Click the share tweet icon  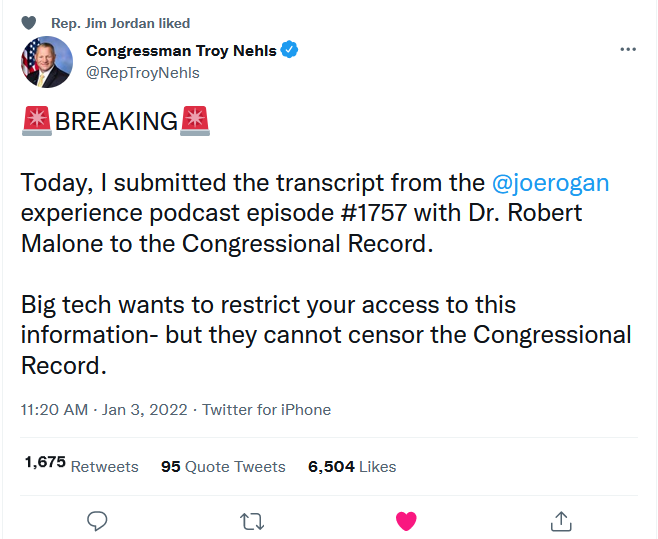(561, 520)
